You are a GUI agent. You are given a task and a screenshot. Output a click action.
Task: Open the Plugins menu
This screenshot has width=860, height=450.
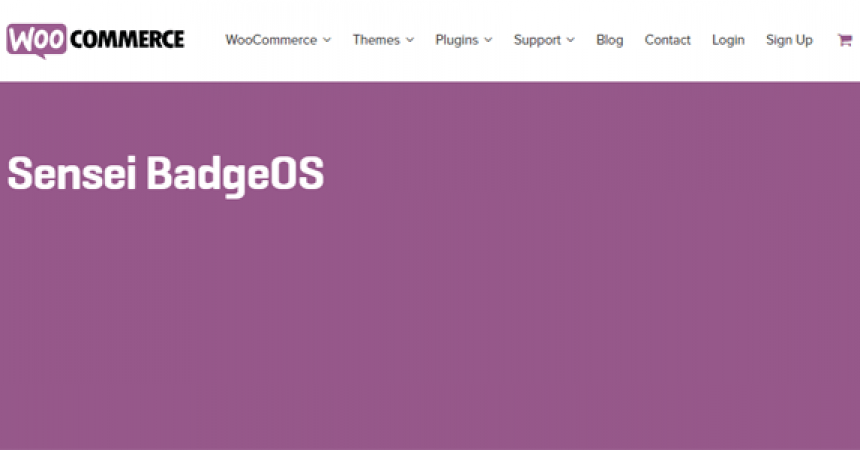pos(457,40)
